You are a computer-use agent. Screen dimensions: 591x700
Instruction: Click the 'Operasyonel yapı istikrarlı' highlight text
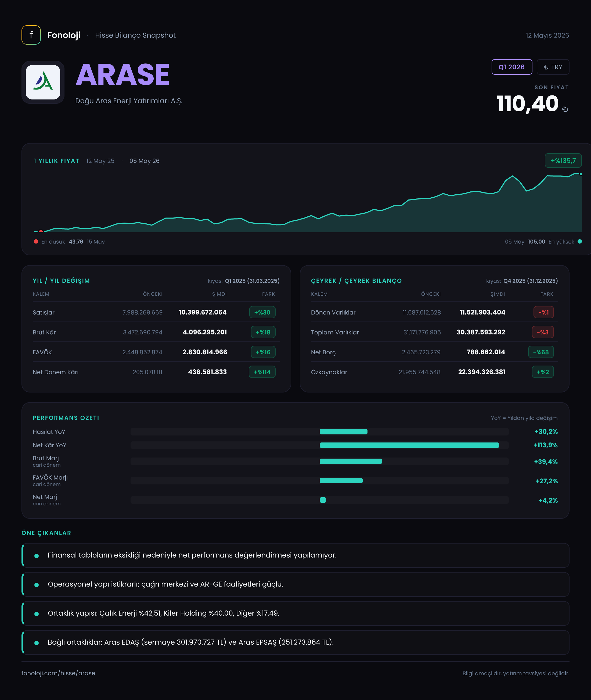[165, 584]
